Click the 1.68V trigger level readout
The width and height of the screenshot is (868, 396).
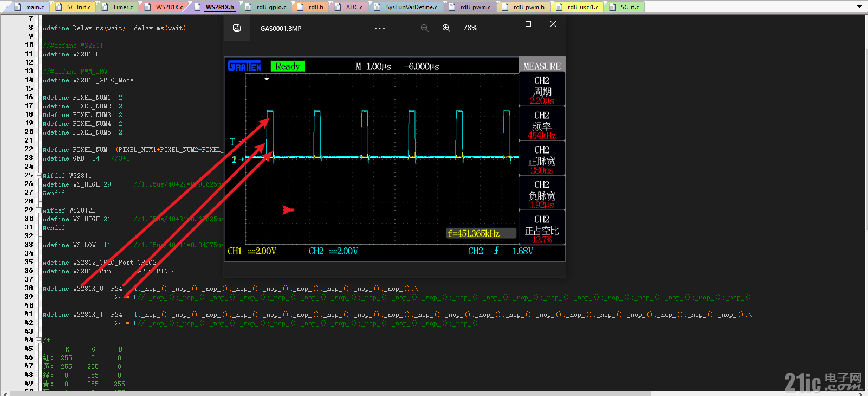[x=523, y=251]
